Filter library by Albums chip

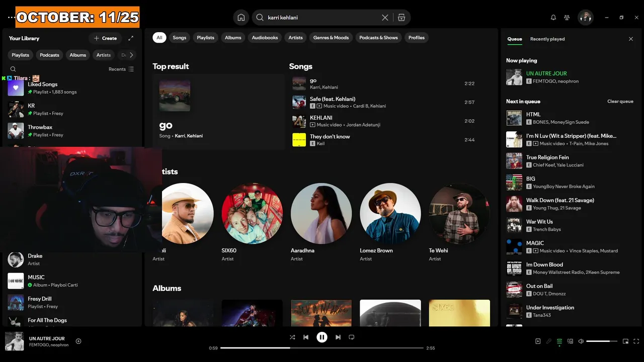(x=78, y=55)
